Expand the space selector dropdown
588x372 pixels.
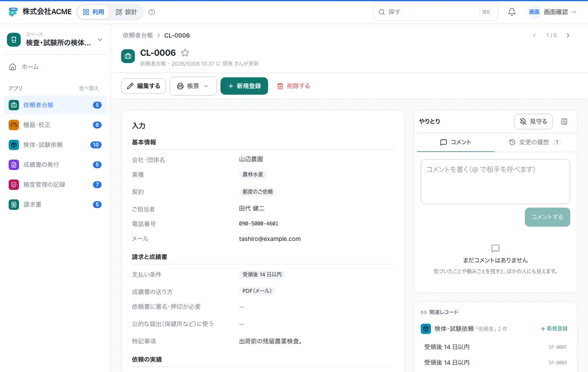coord(100,40)
